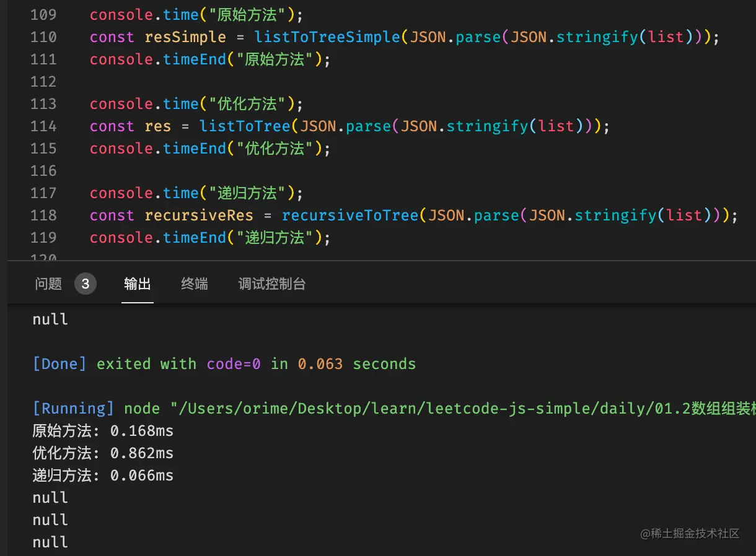
Task: Click line number 115 in gutter
Action: 43,149
